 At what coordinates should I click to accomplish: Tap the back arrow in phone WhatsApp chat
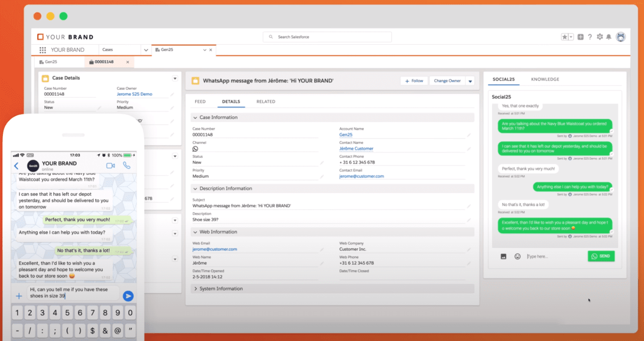(17, 166)
